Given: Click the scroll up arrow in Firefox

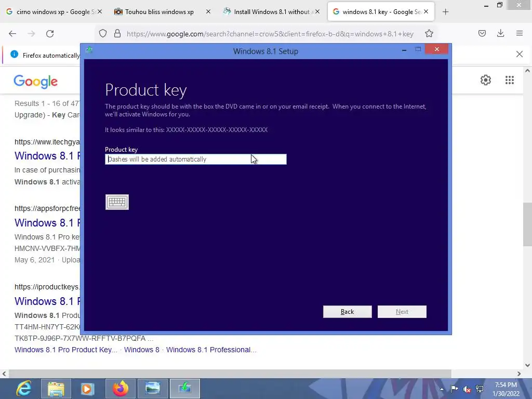Looking at the screenshot, I should (x=527, y=71).
